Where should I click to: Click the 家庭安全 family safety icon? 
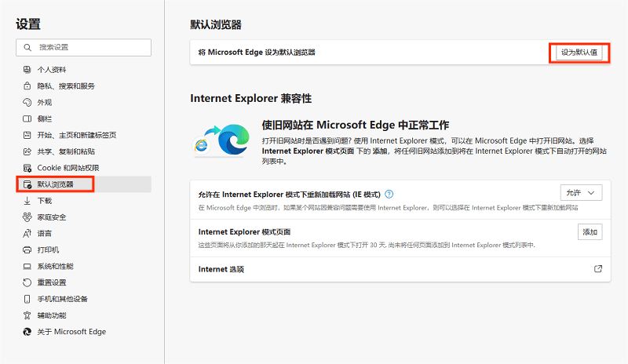point(27,217)
